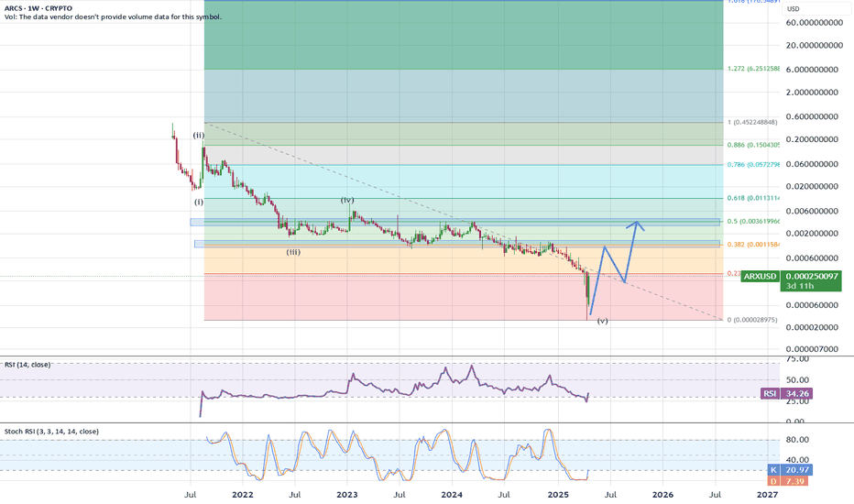Select the (i) wave label
This screenshot has height=504, width=854.
click(x=199, y=203)
